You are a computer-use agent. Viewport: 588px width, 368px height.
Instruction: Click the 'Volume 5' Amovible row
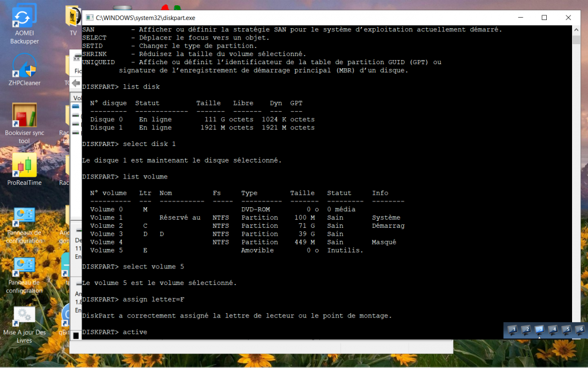(226, 250)
